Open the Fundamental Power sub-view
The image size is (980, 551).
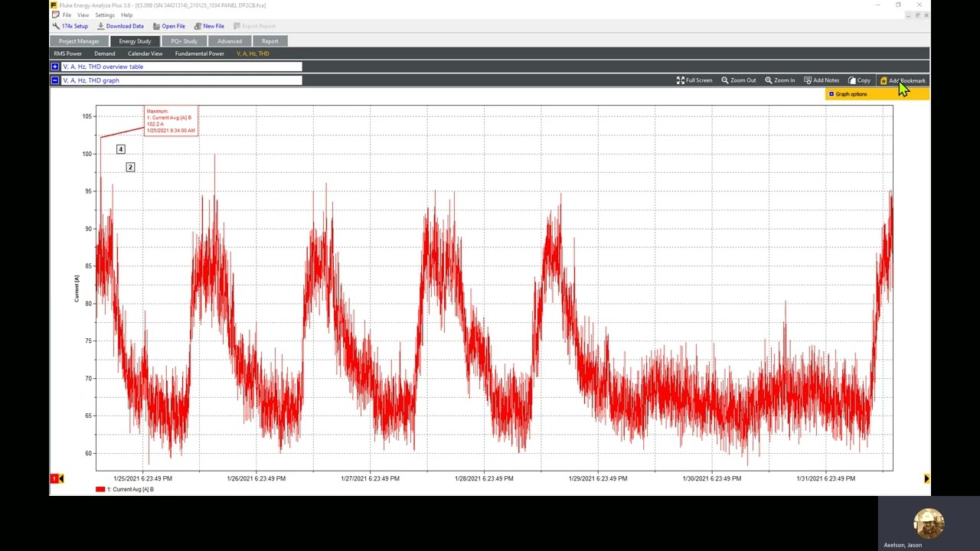click(199, 54)
